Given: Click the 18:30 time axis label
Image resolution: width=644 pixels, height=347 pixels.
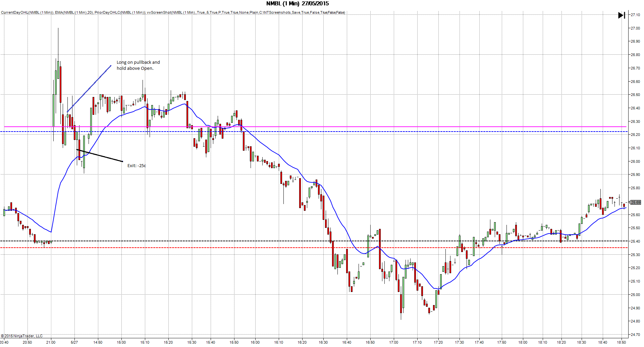Looking at the screenshot, I should [582, 342].
